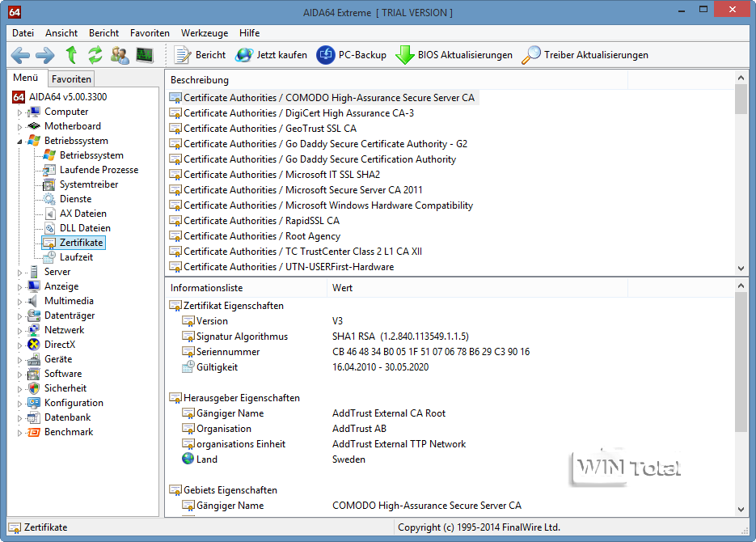
Task: Open the Werkzeuge menu
Action: [x=205, y=33]
